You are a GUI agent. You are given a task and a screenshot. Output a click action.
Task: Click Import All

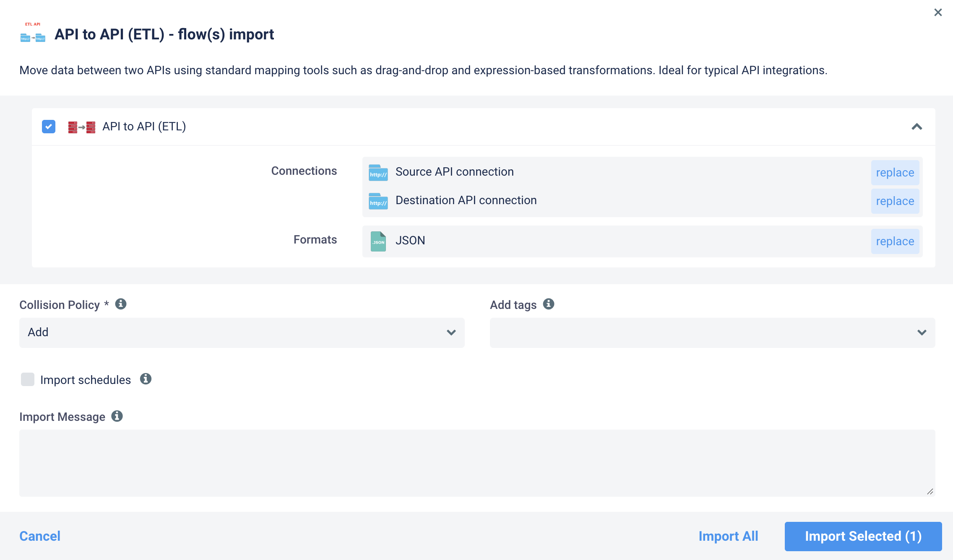pos(728,536)
